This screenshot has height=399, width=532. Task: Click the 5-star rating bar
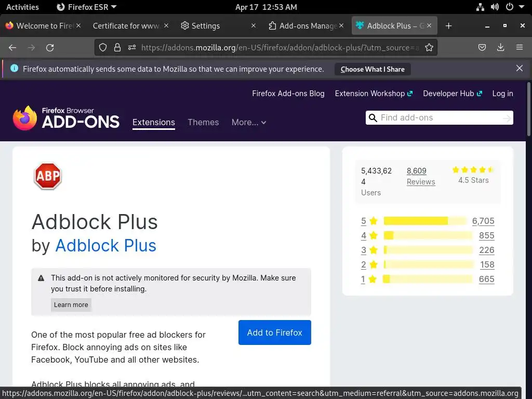click(425, 221)
